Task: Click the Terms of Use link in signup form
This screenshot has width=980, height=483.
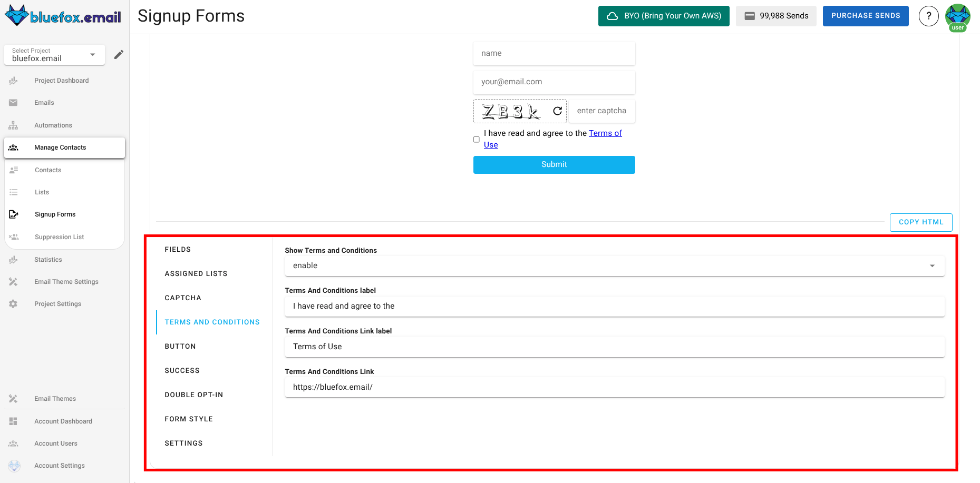Action: coord(605,133)
